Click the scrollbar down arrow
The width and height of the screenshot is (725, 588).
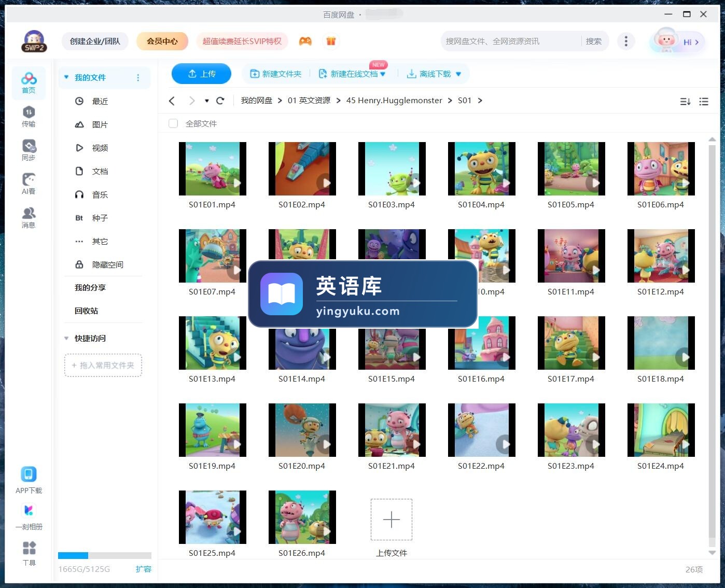click(x=712, y=553)
